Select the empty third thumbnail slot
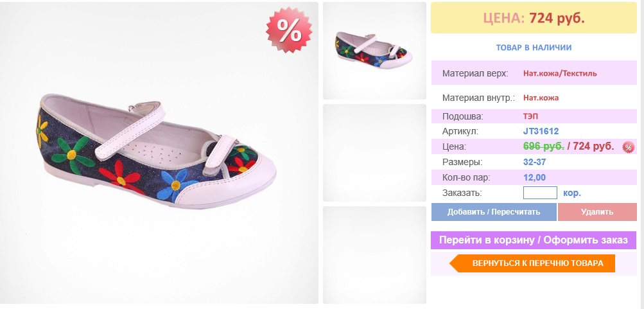The height and width of the screenshot is (309, 644). coord(374,255)
